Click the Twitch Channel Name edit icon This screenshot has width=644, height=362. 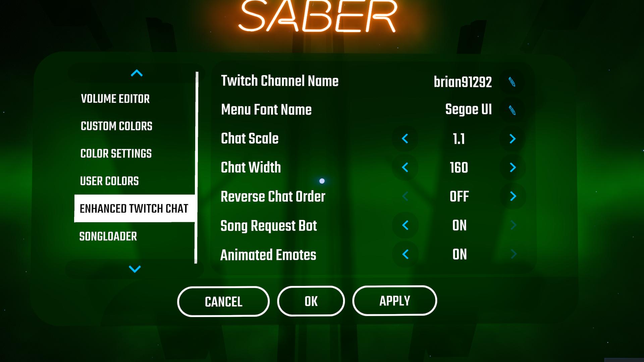coord(512,81)
